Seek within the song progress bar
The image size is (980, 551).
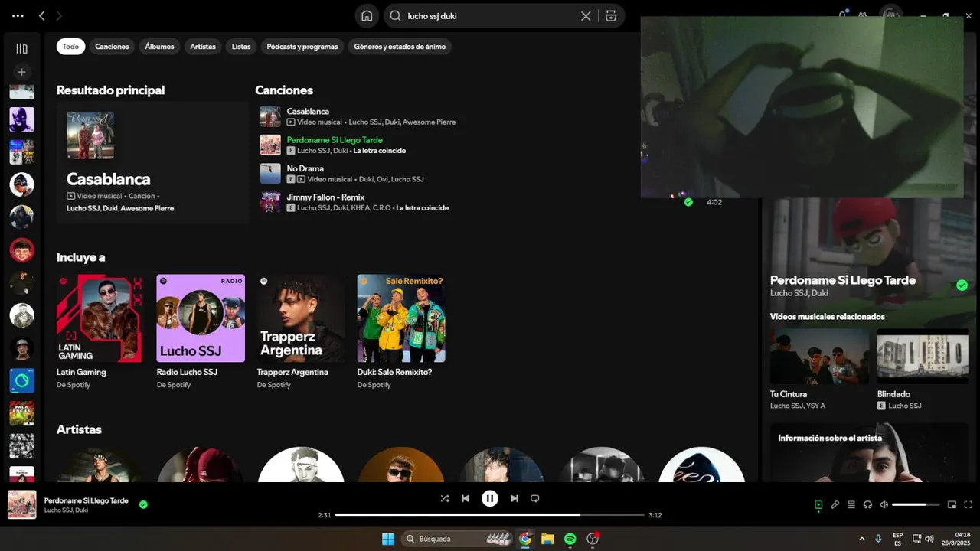(490, 515)
